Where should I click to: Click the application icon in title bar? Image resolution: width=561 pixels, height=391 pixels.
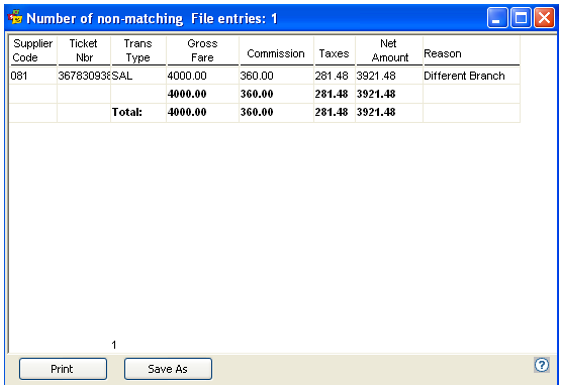[15, 18]
